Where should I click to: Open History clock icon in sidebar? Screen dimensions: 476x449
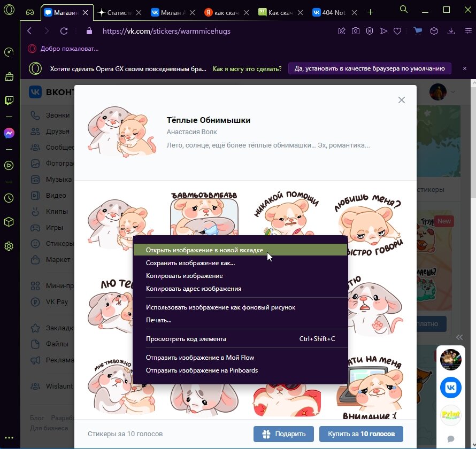pos(9,198)
